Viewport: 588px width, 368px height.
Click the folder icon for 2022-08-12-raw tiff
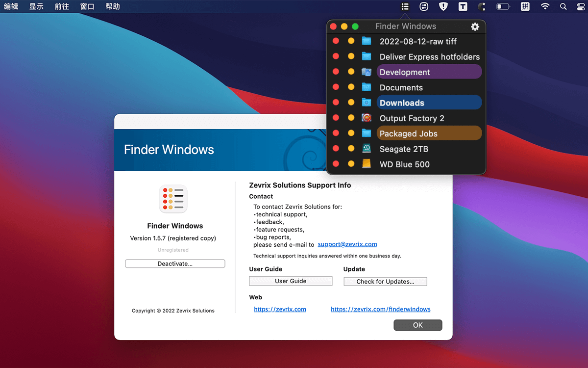(x=367, y=41)
